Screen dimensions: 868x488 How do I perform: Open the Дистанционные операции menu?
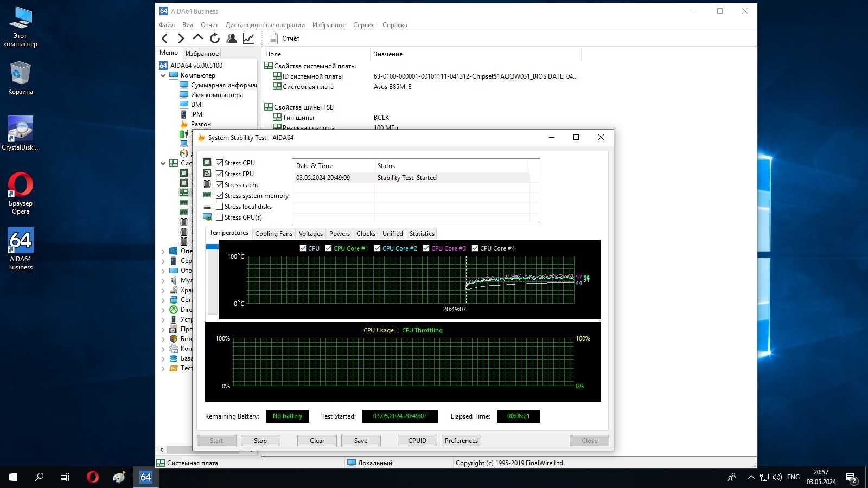pos(265,25)
